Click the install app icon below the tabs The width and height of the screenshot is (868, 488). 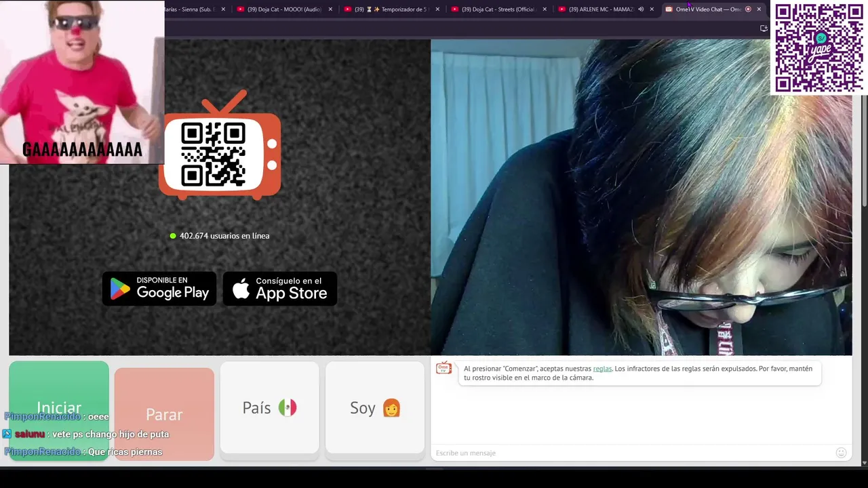click(x=764, y=28)
